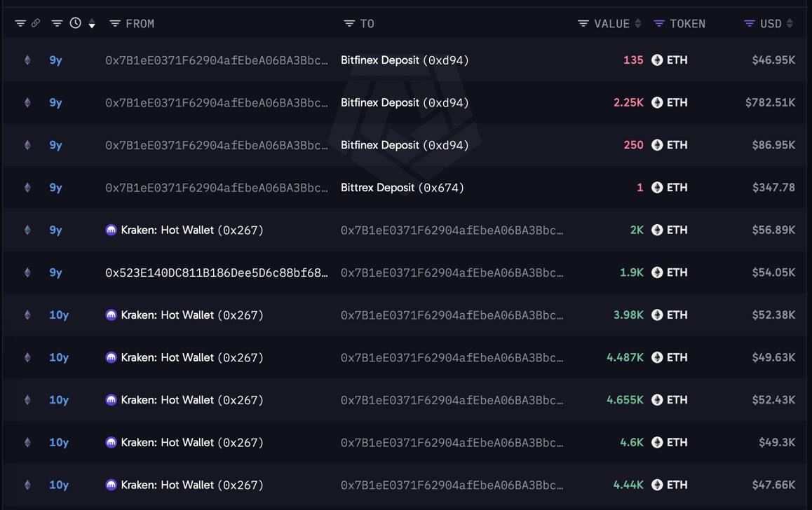Click Ethereum chain icon in 3.98K ETH row
The image size is (812, 510).
pyautogui.click(x=27, y=315)
